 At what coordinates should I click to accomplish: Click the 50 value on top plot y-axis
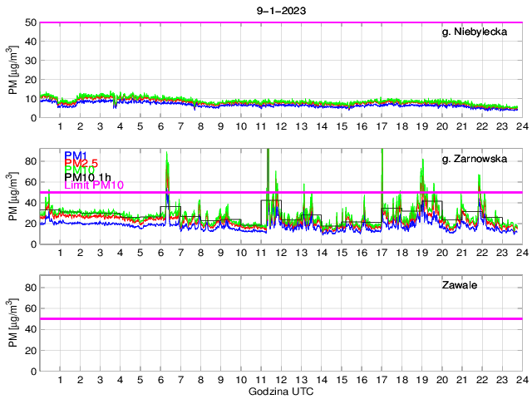(x=29, y=22)
